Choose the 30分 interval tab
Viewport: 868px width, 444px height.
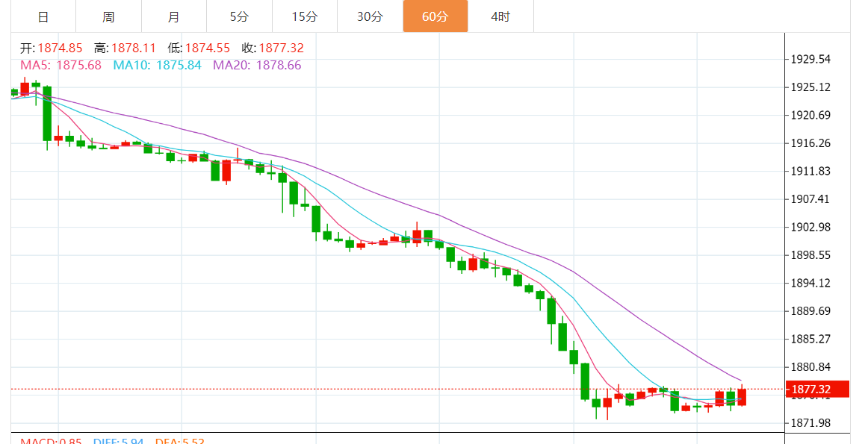tap(370, 16)
